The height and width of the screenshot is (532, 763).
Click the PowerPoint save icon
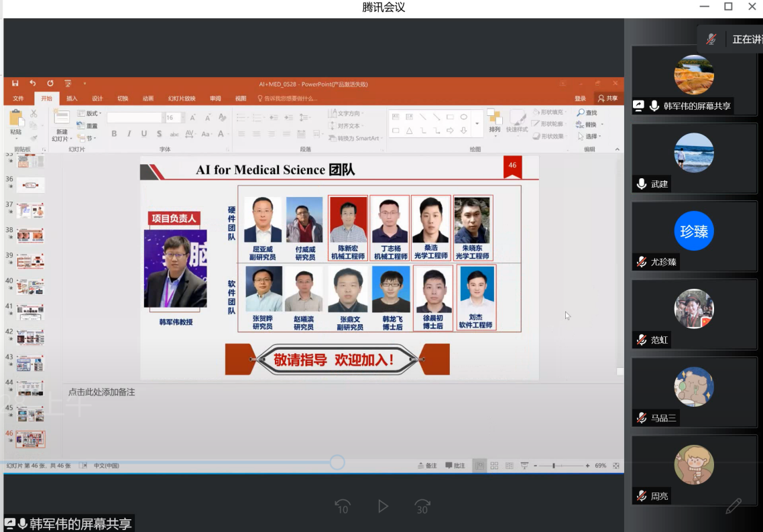tap(15, 84)
